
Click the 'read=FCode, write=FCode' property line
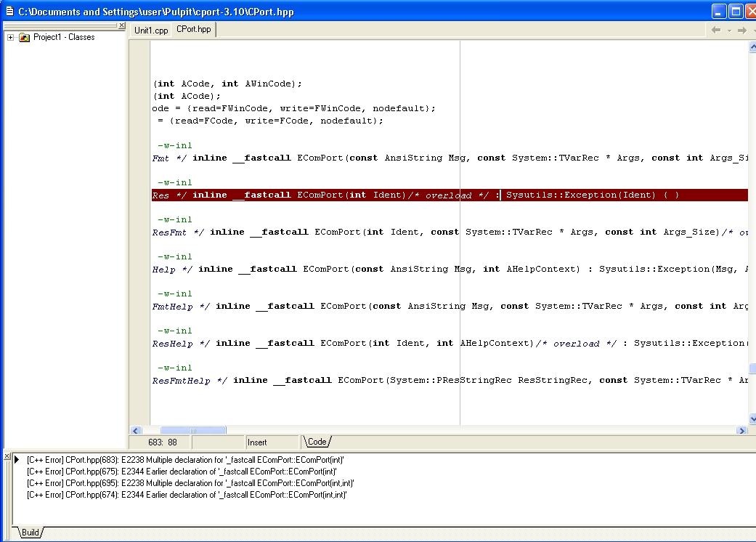(270, 121)
